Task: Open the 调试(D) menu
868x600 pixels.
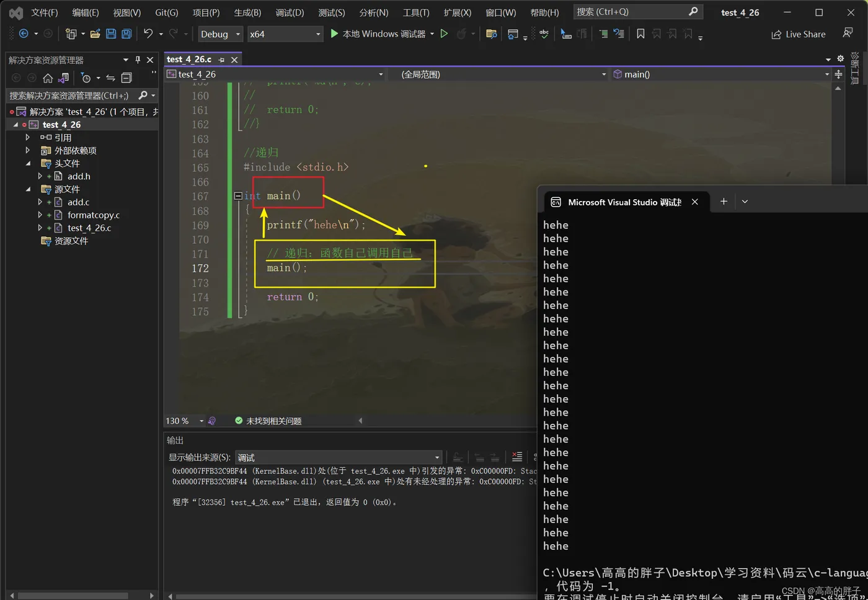Action: (x=290, y=12)
